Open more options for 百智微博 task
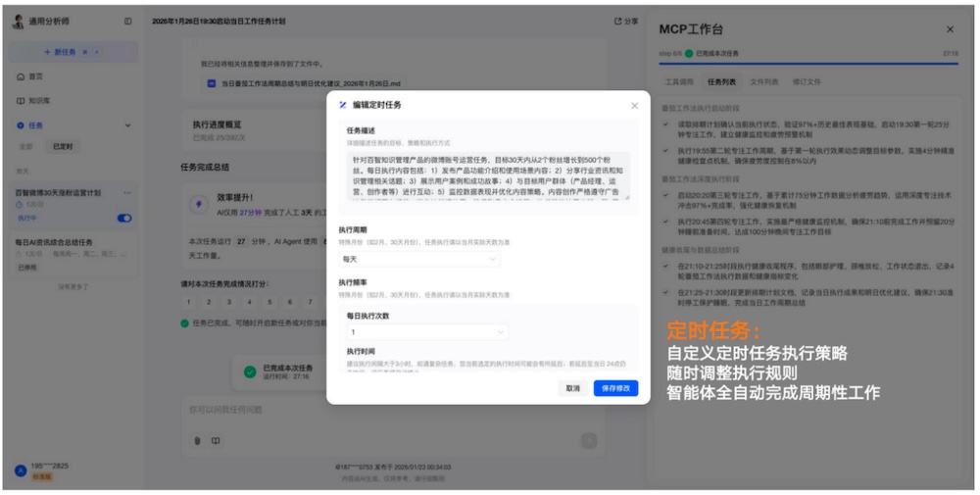Viewport: 980px width, 495px height. tap(124, 193)
